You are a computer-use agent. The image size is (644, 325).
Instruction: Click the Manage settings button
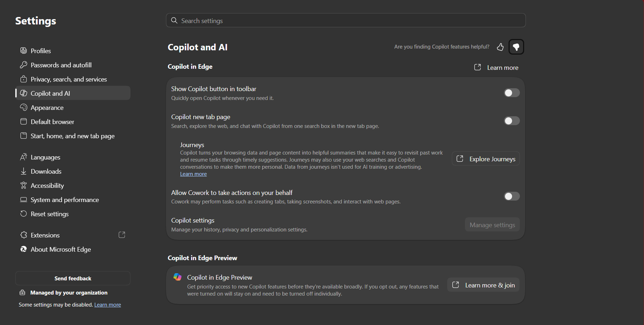[x=492, y=225]
